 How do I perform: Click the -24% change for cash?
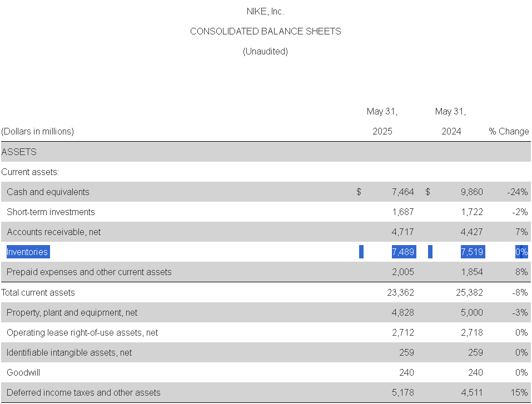[518, 192]
